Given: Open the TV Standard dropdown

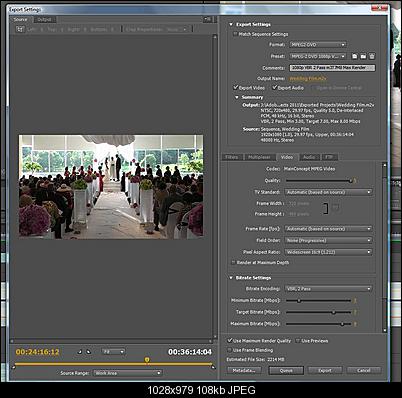Looking at the screenshot, I should 328,192.
